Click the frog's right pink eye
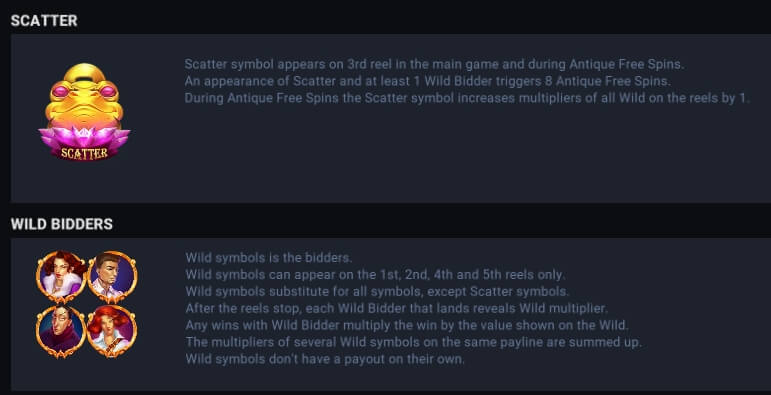This screenshot has width=771, height=395. [108, 91]
